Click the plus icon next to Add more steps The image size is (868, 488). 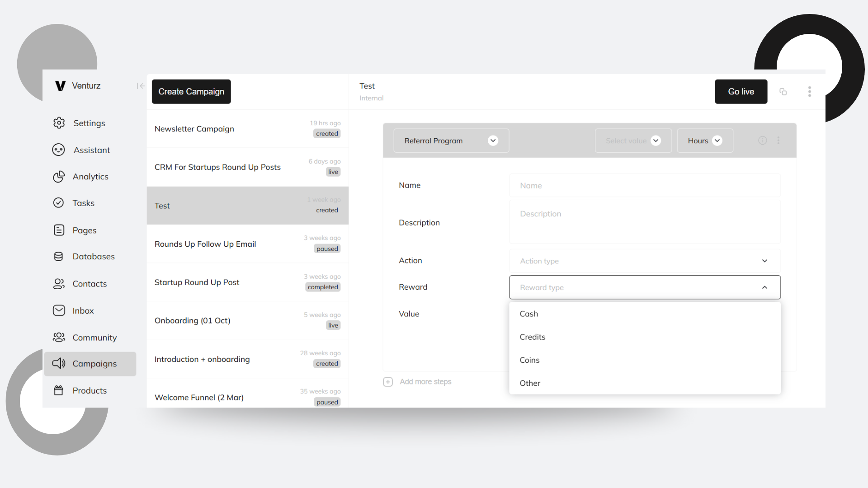tap(388, 381)
